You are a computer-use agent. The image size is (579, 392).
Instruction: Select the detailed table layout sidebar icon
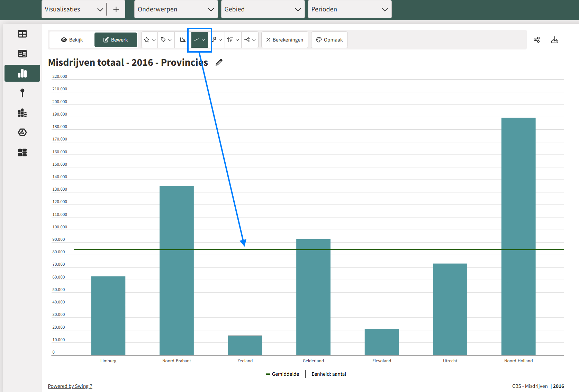(x=22, y=54)
